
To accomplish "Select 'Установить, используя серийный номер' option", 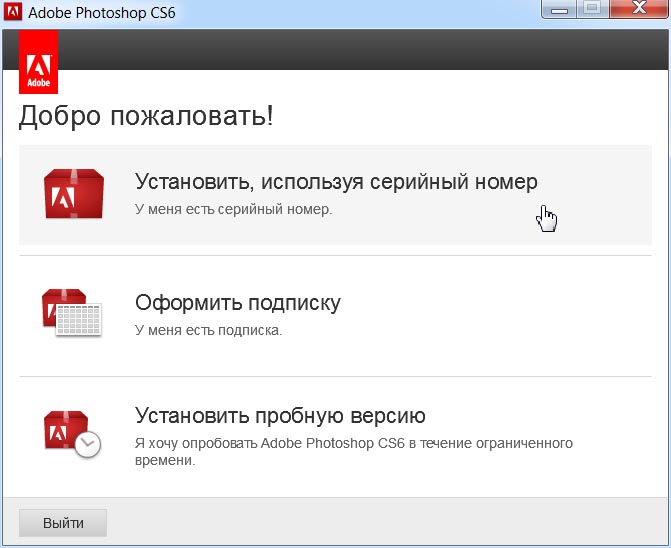I will 336,195.
